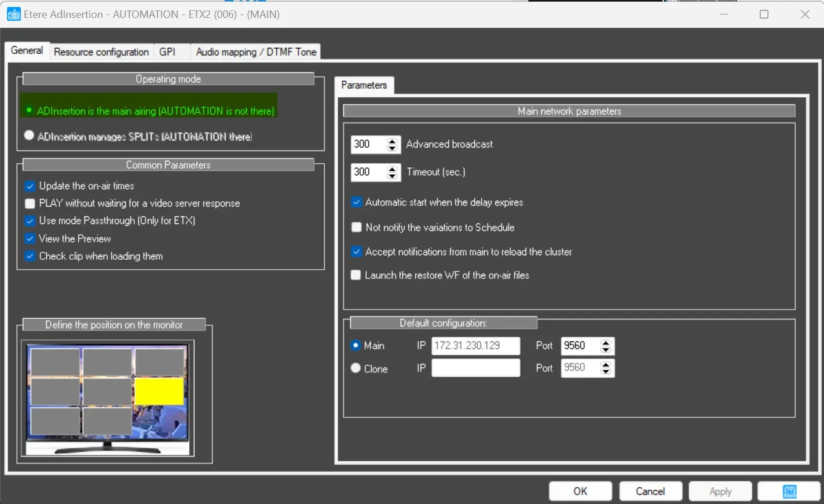The width and height of the screenshot is (824, 504).
Task: Uncheck Update the on-air times
Action: coord(30,186)
